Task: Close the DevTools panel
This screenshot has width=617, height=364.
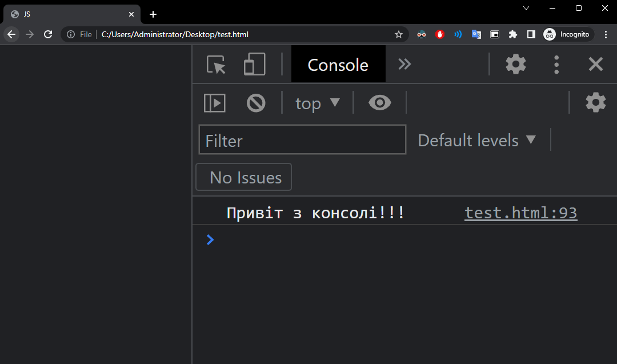Action: (x=595, y=64)
